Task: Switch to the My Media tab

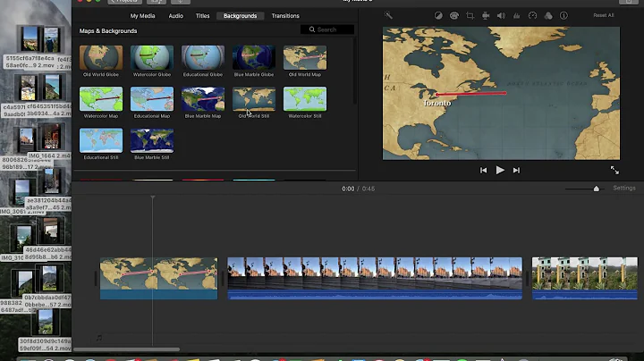Action: pyautogui.click(x=142, y=15)
